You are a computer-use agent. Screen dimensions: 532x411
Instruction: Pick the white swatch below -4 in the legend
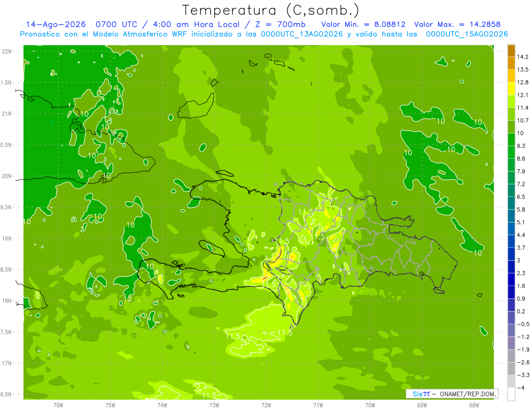511,394
